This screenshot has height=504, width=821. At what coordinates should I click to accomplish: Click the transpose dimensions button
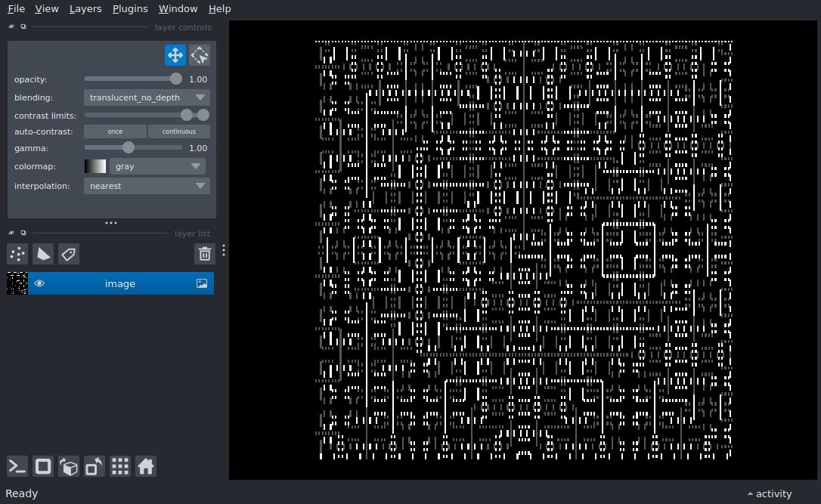94,466
